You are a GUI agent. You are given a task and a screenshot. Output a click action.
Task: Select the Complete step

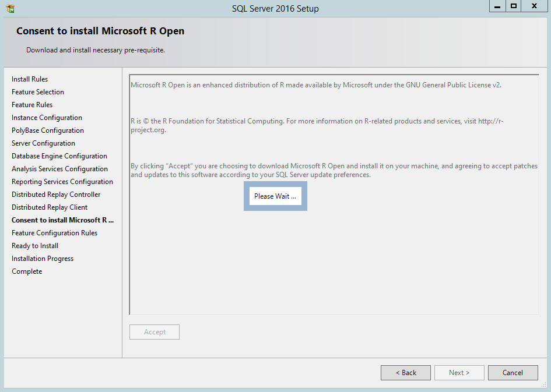coord(26,271)
